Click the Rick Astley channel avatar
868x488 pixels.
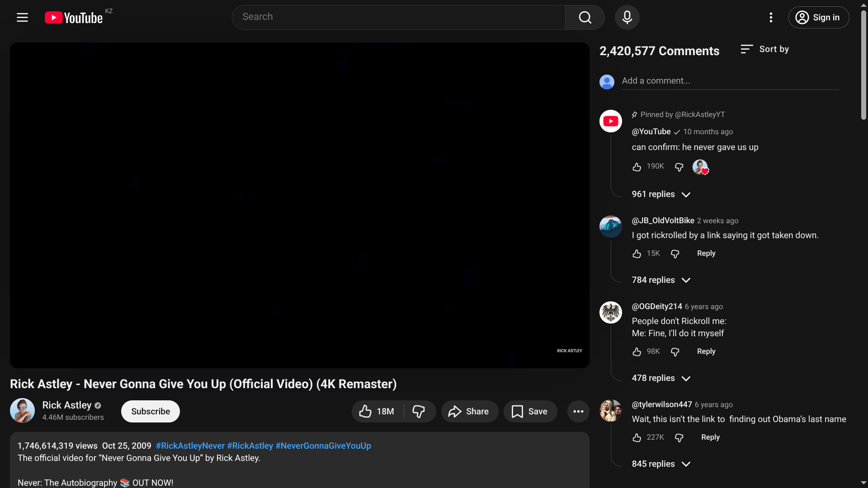pos(22,410)
